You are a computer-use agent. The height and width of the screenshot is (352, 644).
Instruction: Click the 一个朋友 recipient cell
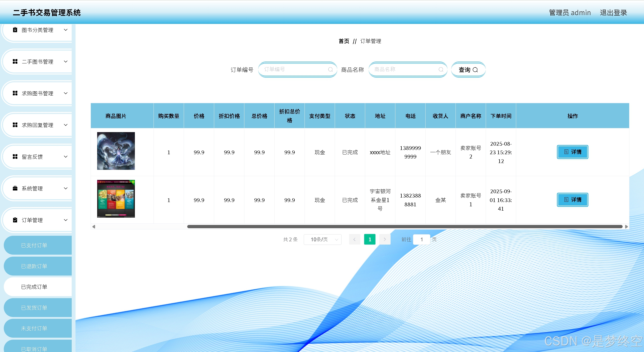pos(440,152)
